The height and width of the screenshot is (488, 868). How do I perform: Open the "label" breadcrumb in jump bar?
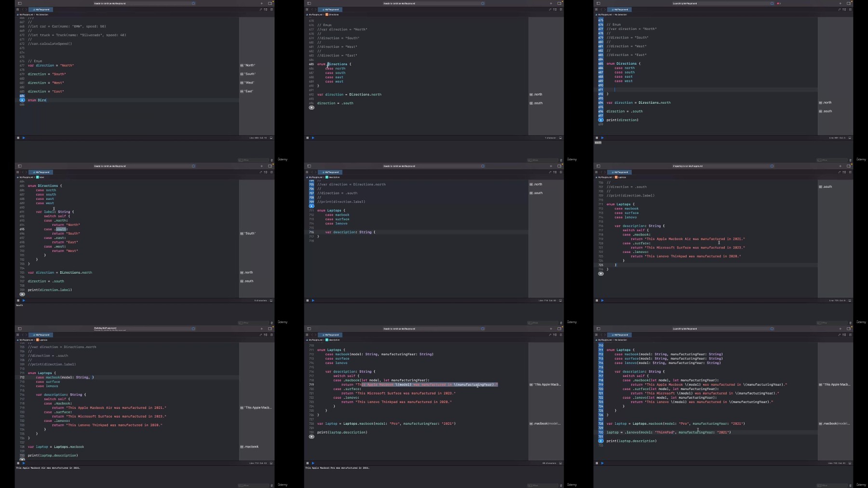point(40,177)
